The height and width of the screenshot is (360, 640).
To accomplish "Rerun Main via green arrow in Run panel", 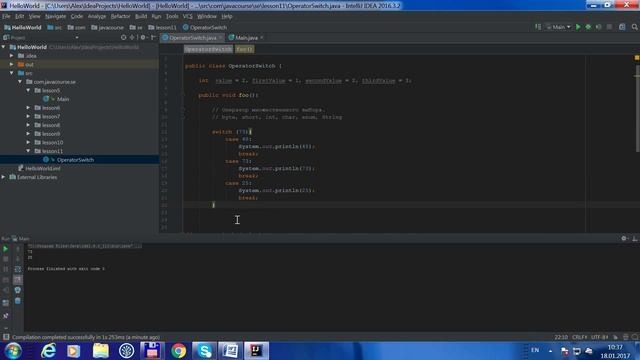I will (x=6, y=249).
